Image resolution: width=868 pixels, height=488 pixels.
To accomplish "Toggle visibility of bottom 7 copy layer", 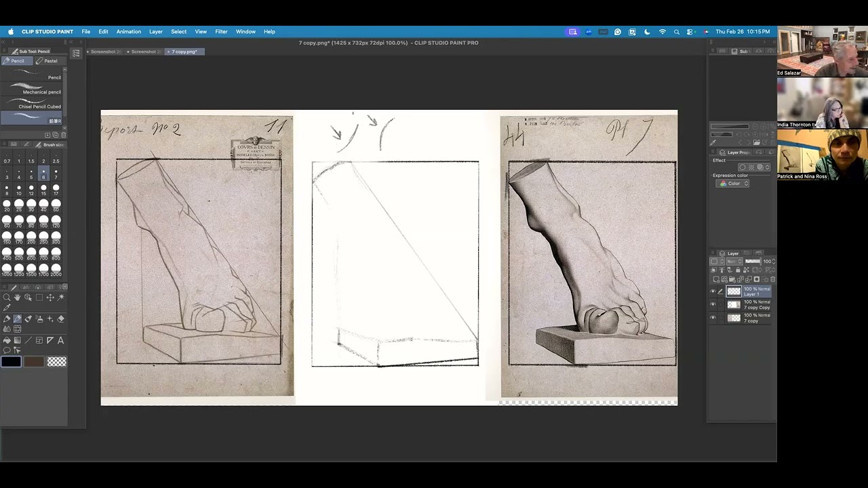I will point(713,317).
